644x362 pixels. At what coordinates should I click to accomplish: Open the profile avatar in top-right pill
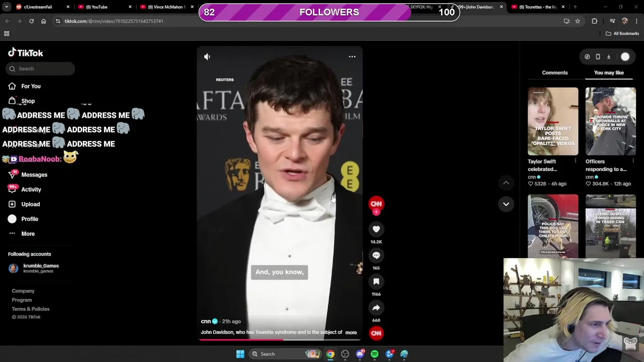pyautogui.click(x=625, y=57)
